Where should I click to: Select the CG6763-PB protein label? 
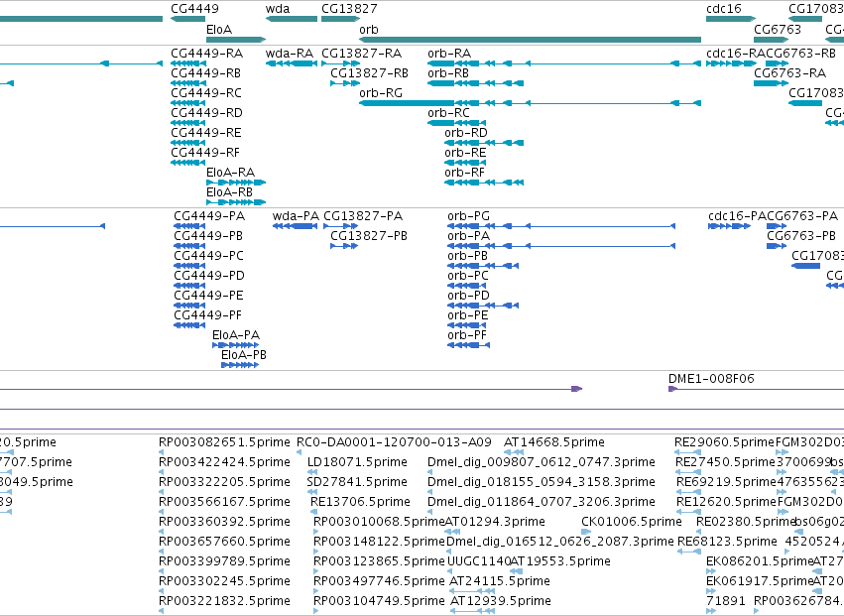point(801,236)
